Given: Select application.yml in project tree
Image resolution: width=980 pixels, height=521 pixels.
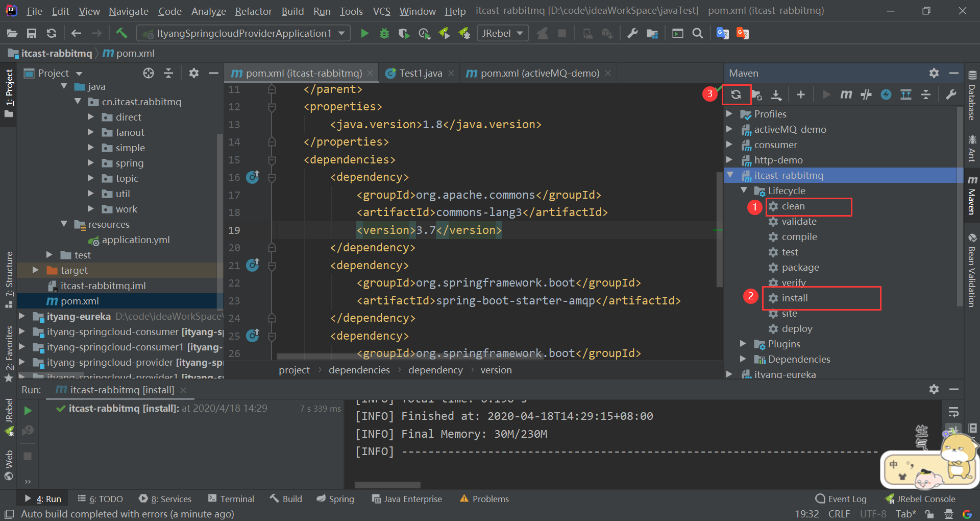Looking at the screenshot, I should [x=135, y=240].
